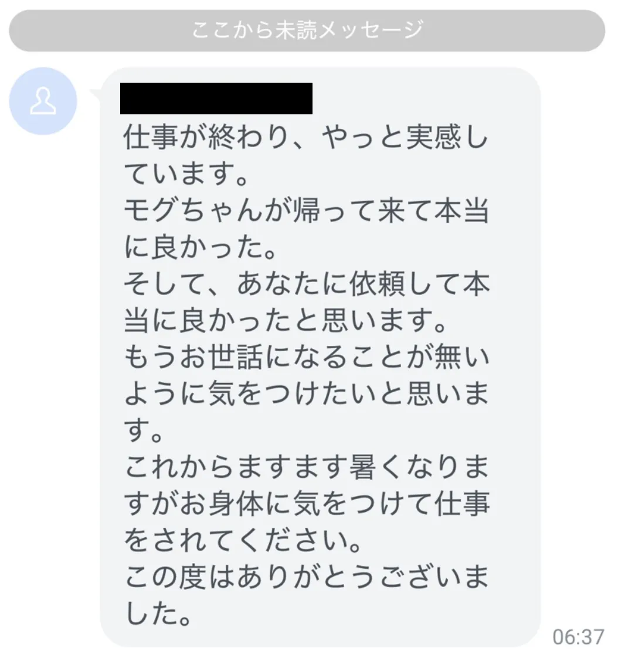Open the sender's default profile avatar

point(43,101)
